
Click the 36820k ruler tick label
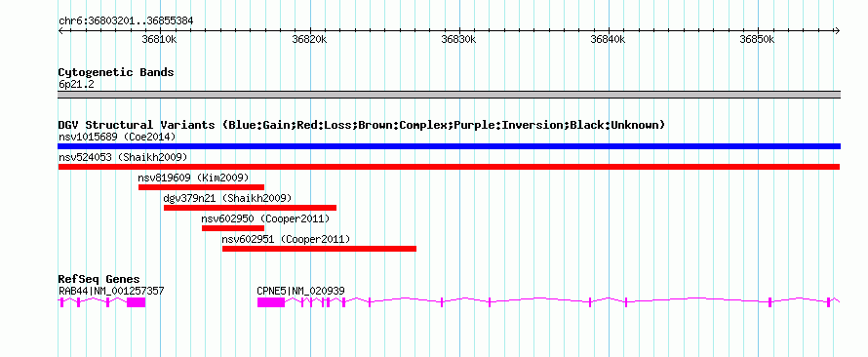pyautogui.click(x=309, y=39)
